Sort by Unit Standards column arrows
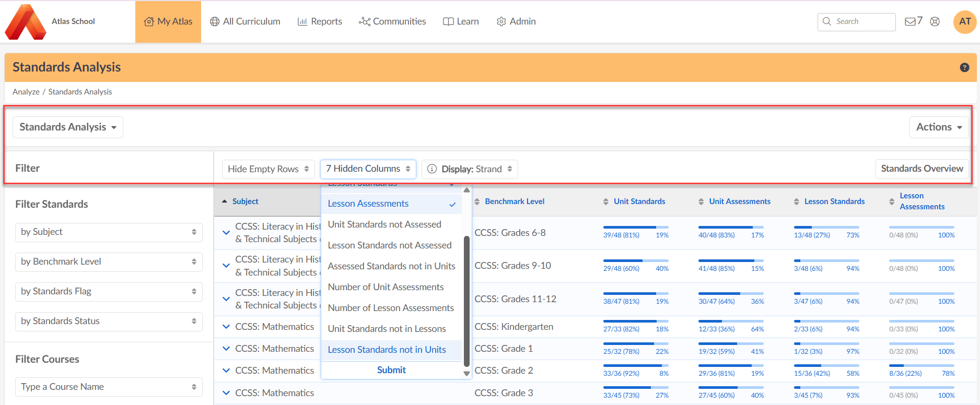The width and height of the screenshot is (980, 405). pyautogui.click(x=605, y=201)
